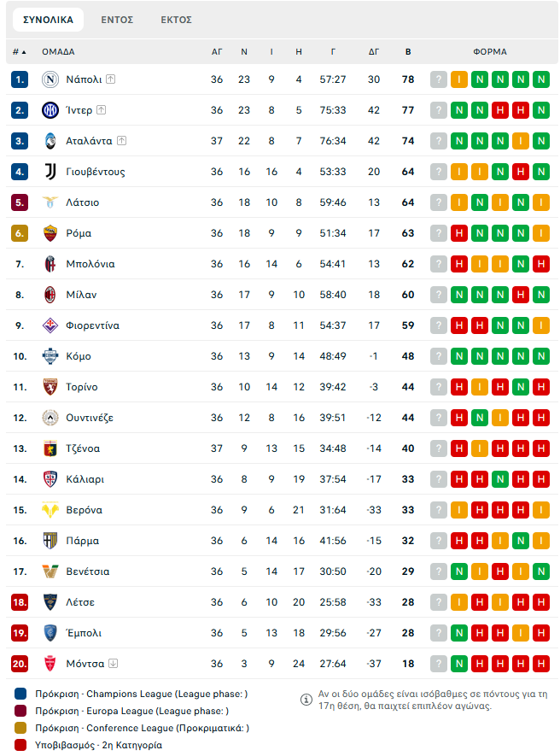Switch to the ΕΝΤΟΣ tab
The width and height of the screenshot is (560, 756).
[117, 20]
